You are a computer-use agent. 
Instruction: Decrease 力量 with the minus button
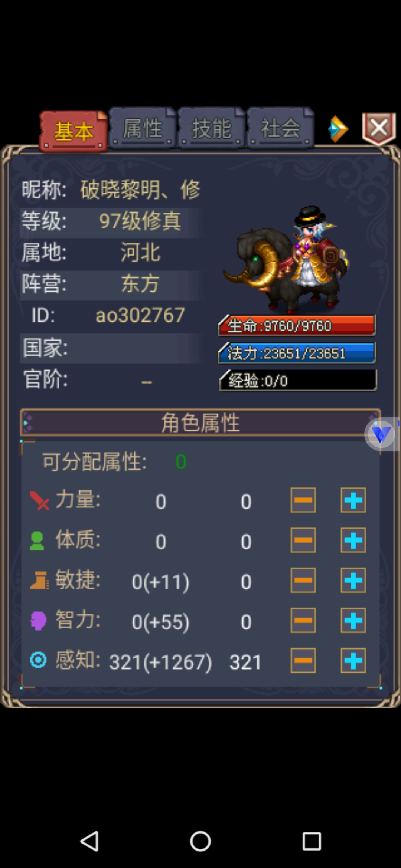click(303, 500)
